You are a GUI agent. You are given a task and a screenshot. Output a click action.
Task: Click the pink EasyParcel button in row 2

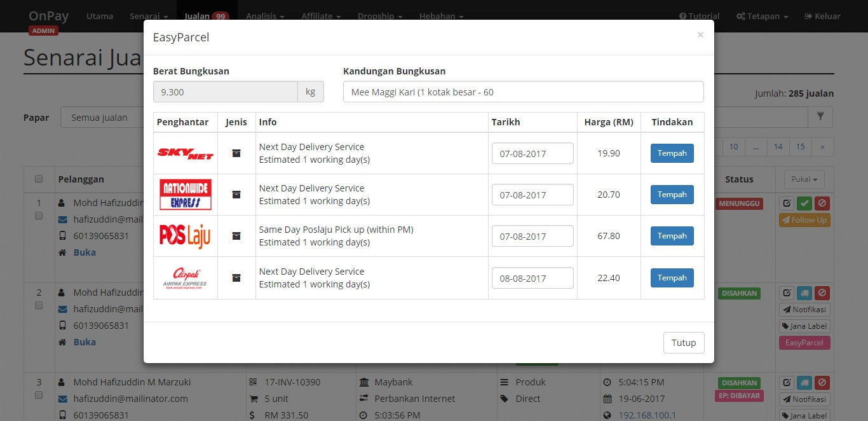coord(804,343)
